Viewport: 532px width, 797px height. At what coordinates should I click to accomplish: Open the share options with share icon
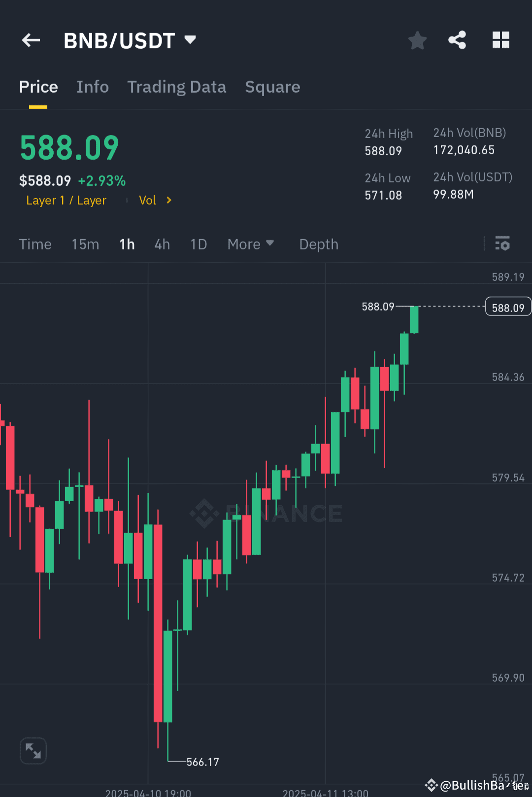(x=457, y=40)
